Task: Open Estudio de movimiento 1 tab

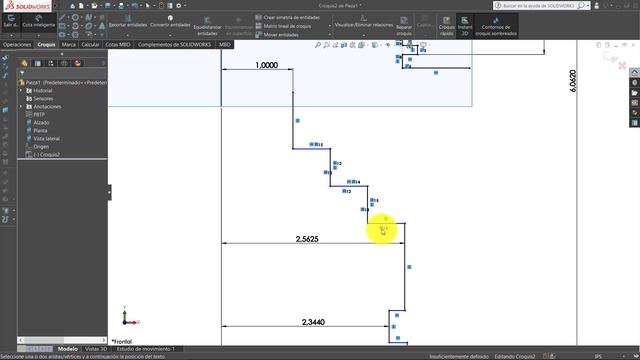Action: tap(146, 349)
